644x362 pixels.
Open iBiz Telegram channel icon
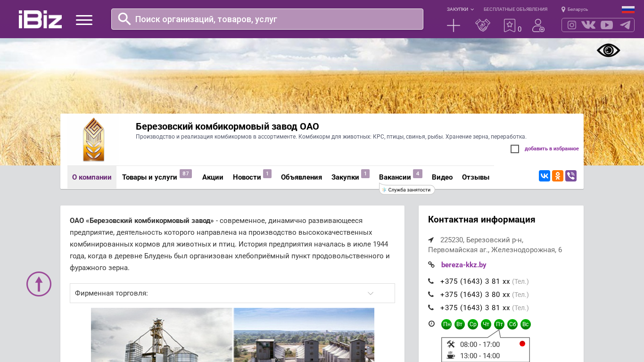625,25
